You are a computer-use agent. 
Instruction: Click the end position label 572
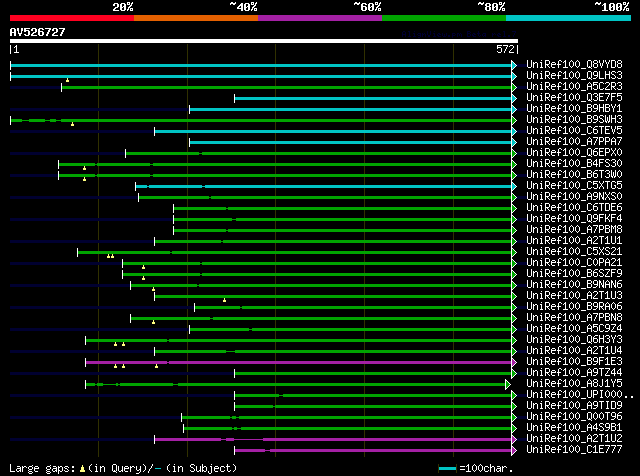pyautogui.click(x=505, y=49)
